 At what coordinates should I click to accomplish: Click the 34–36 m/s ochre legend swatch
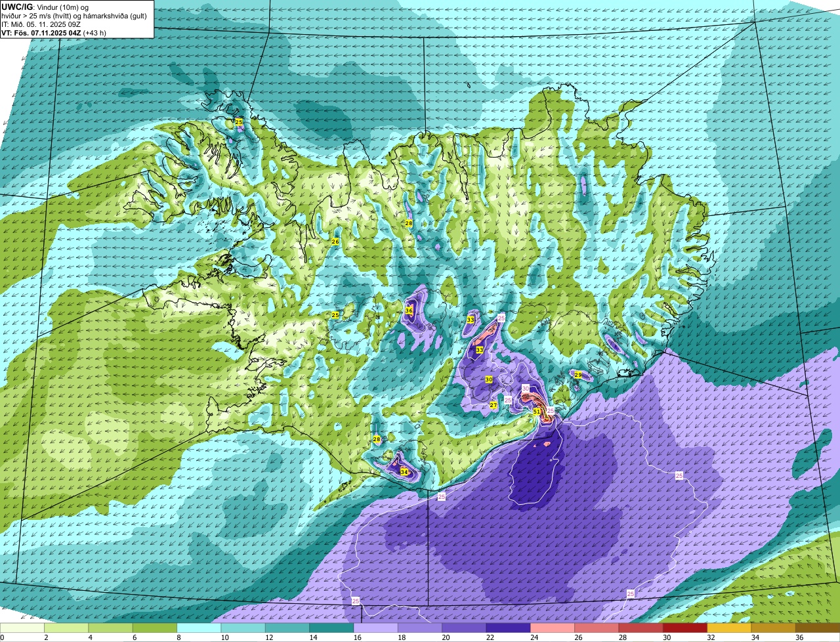point(773,628)
